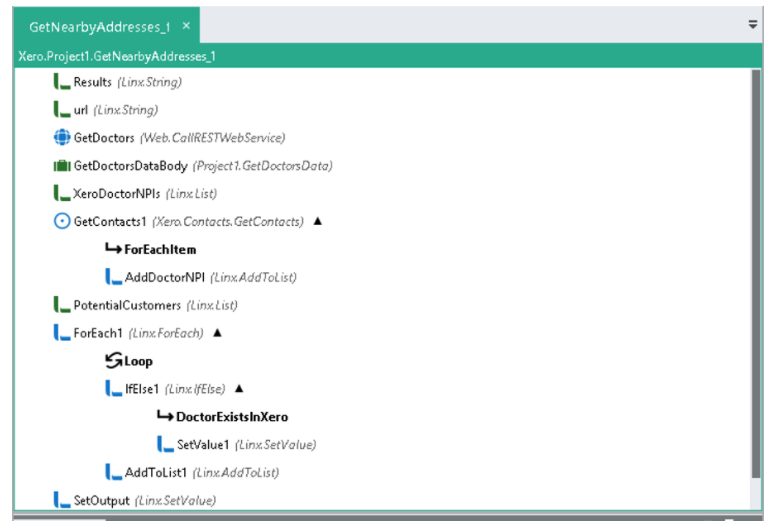This screenshot has height=532, width=776.
Task: Click the loop arrows icon beside Loop
Action: 113,360
